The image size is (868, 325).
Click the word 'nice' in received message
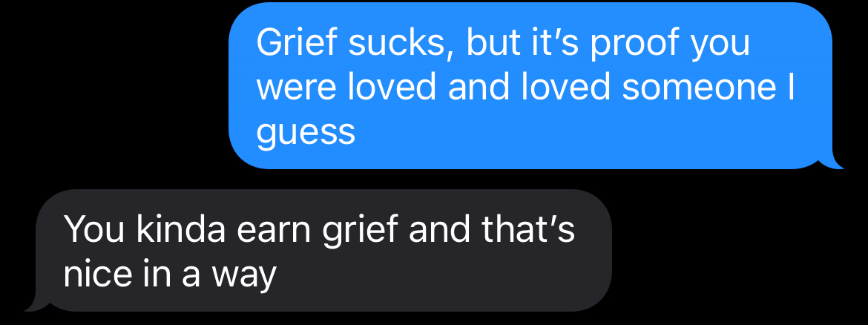[x=97, y=275]
